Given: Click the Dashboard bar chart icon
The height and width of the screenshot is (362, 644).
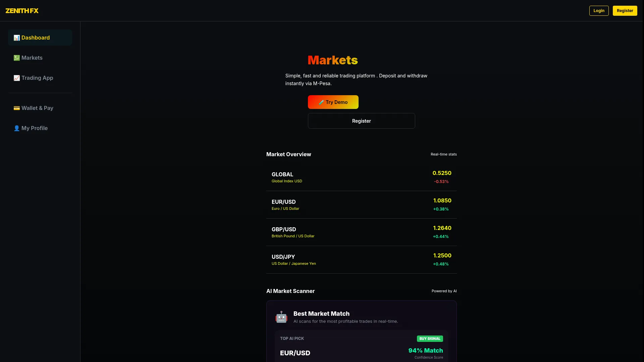Looking at the screenshot, I should (17, 38).
